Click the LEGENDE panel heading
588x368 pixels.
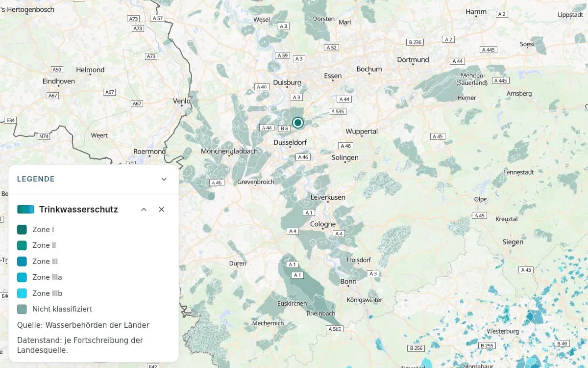(x=36, y=179)
